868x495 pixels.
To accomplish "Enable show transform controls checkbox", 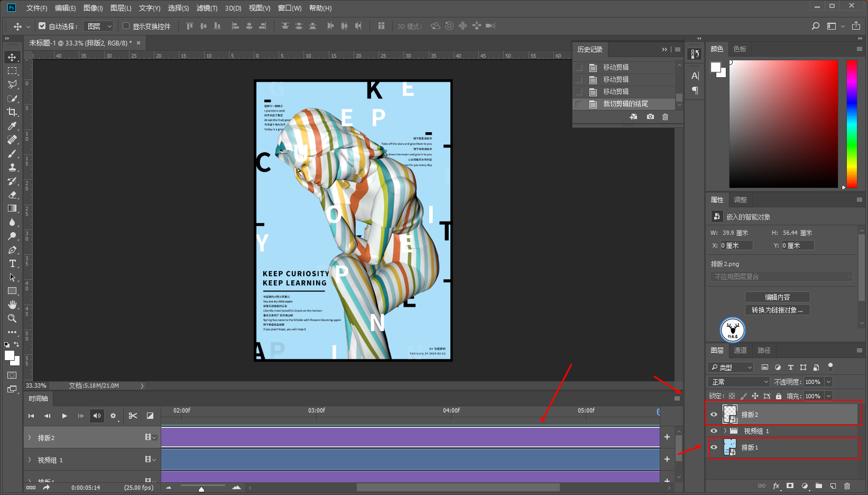I will click(x=126, y=26).
